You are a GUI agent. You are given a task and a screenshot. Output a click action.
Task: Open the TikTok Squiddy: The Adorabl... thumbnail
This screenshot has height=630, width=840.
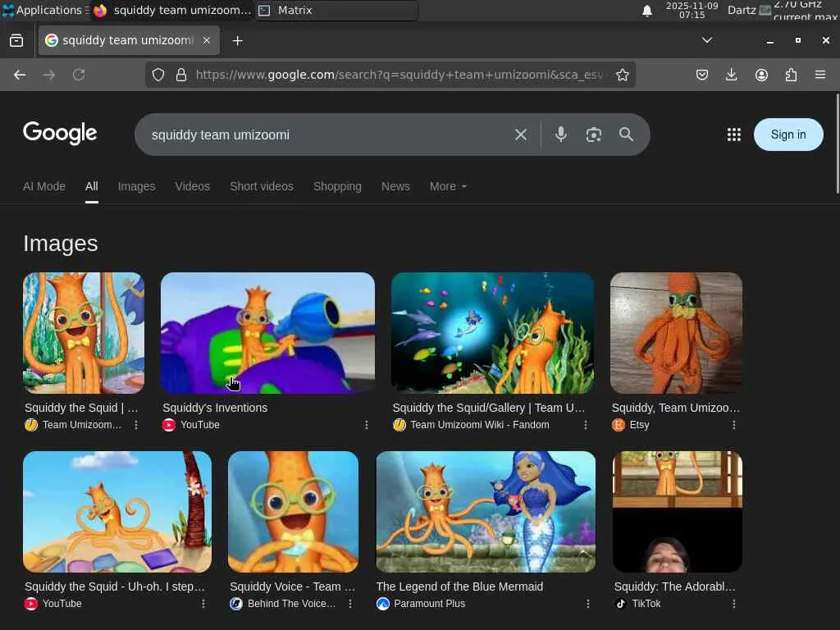point(677,512)
